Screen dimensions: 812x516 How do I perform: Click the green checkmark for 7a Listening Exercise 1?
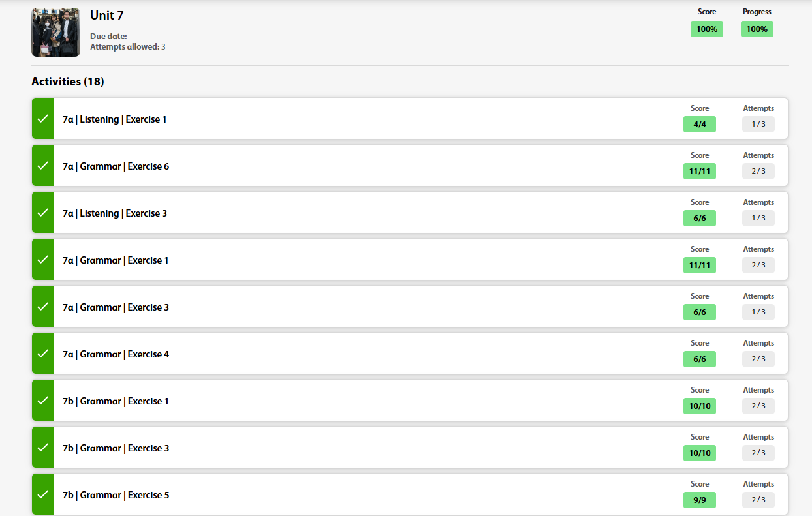(42, 119)
